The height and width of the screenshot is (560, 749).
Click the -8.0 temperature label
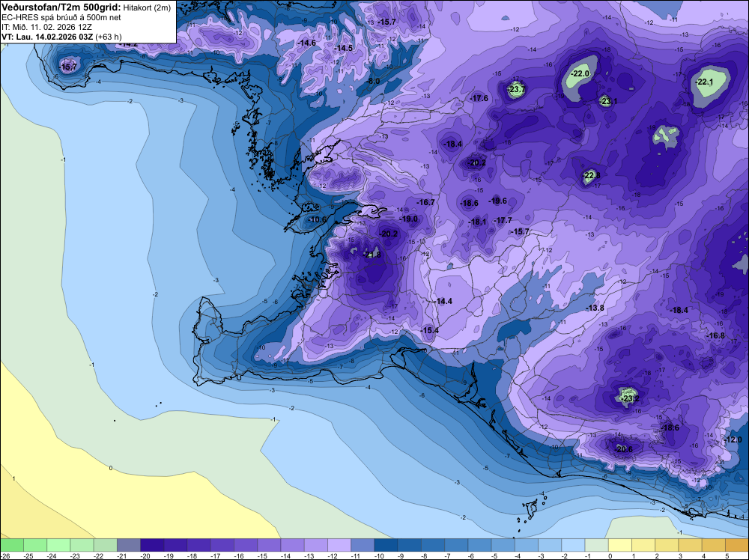(x=374, y=81)
